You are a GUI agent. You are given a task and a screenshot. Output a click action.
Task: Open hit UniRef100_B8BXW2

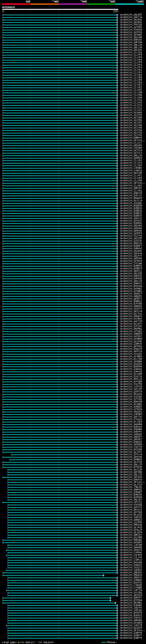131,540
